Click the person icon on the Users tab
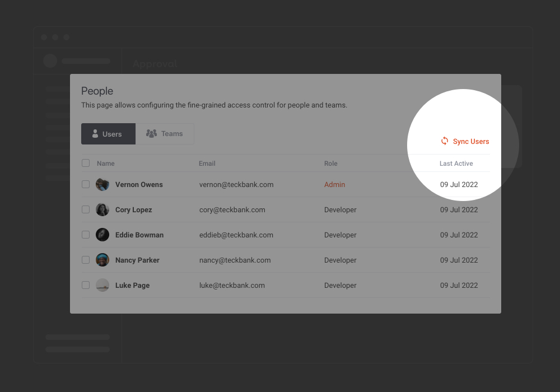The height and width of the screenshot is (392, 560). coord(94,133)
